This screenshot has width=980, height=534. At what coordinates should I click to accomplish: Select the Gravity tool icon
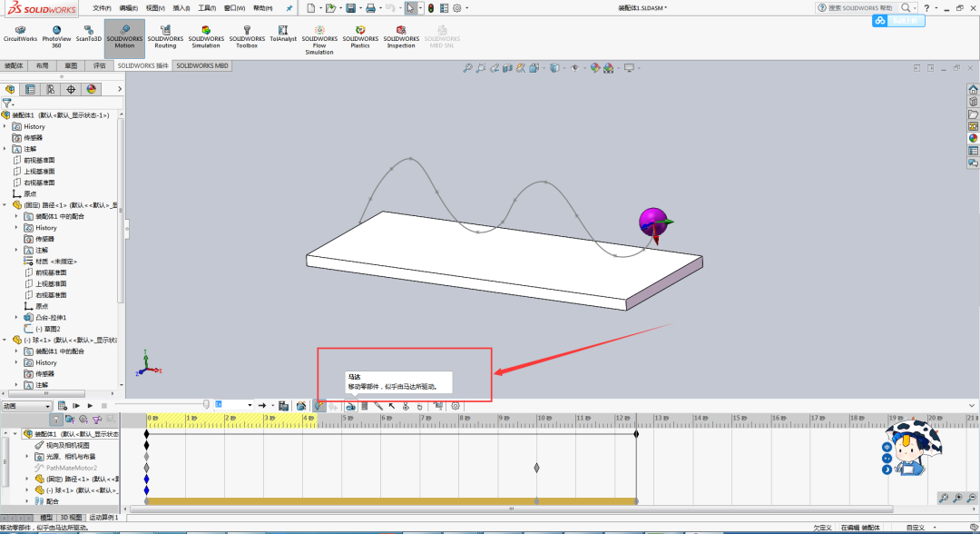tap(420, 405)
